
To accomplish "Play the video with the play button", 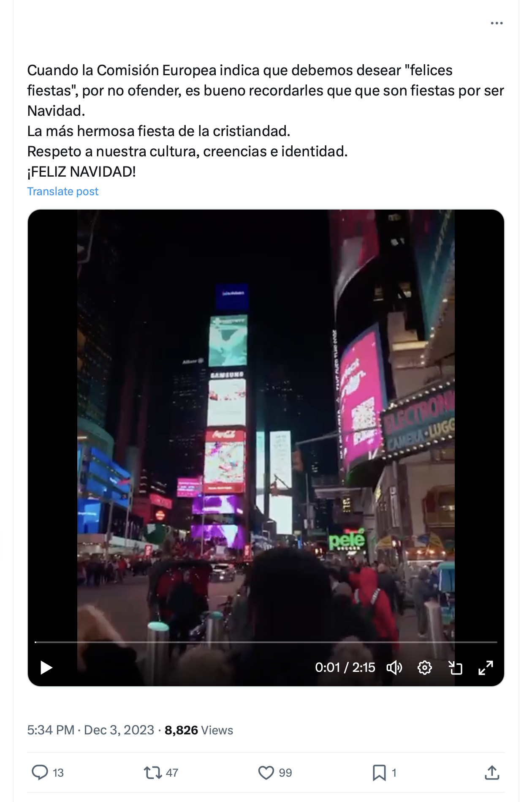I will click(46, 668).
